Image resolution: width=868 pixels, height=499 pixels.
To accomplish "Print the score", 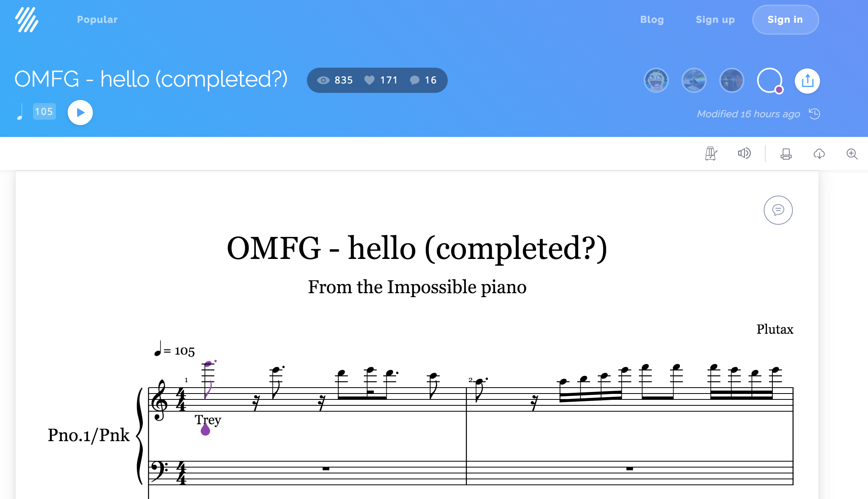I will pyautogui.click(x=786, y=154).
